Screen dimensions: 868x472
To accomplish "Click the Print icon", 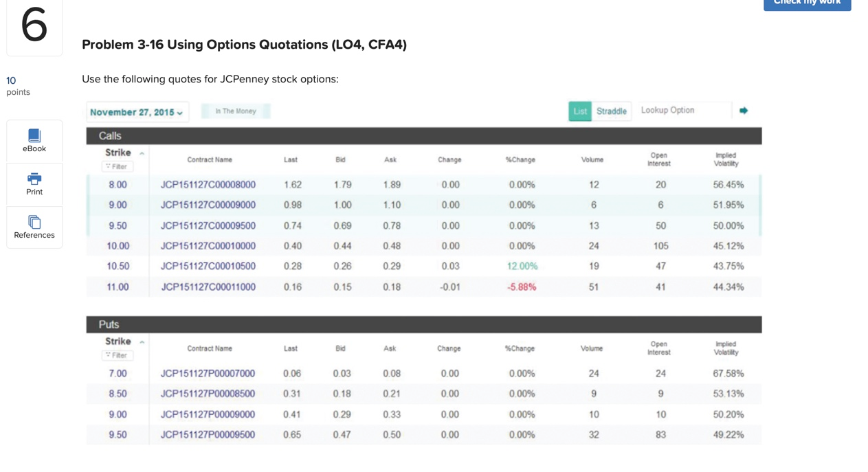I will click(34, 184).
